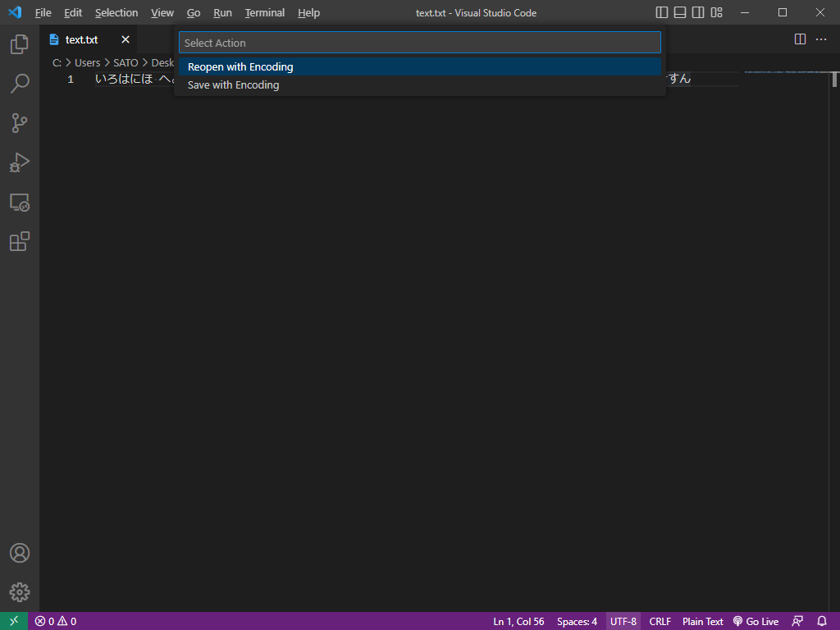Open the Explorer view in activity bar

[x=20, y=44]
